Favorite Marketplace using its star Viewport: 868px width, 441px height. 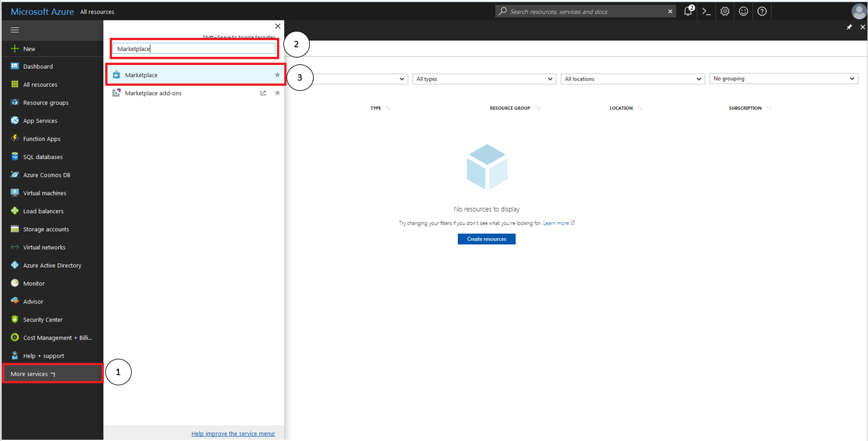tap(277, 75)
